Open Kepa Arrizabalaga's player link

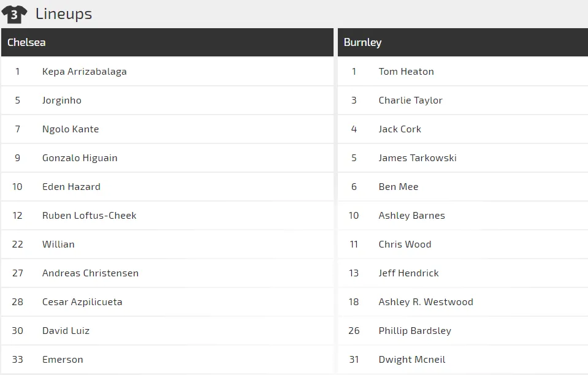(x=84, y=72)
